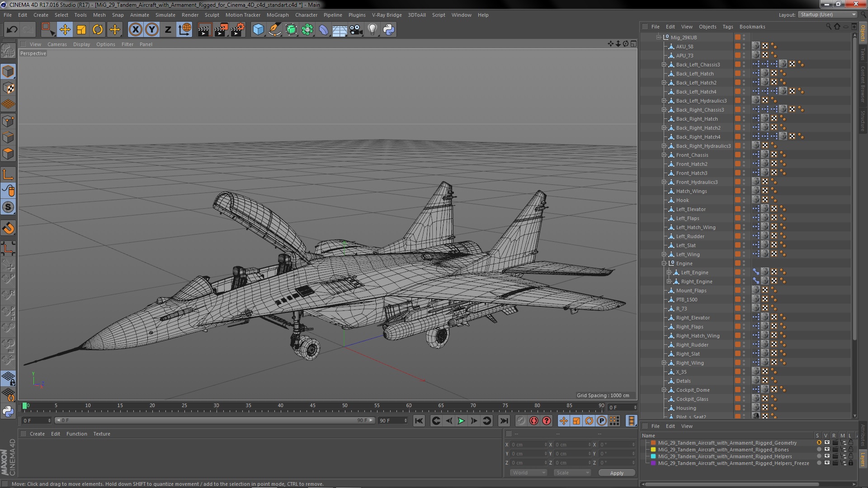Image resolution: width=868 pixels, height=488 pixels.
Task: Add a Subdivision Surface generator
Action: click(x=291, y=30)
